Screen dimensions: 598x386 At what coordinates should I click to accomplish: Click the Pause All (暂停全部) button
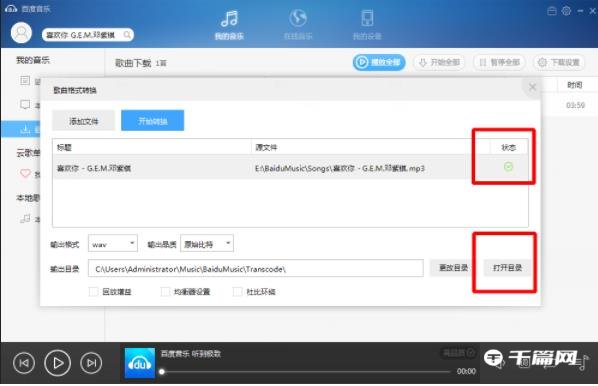(499, 62)
